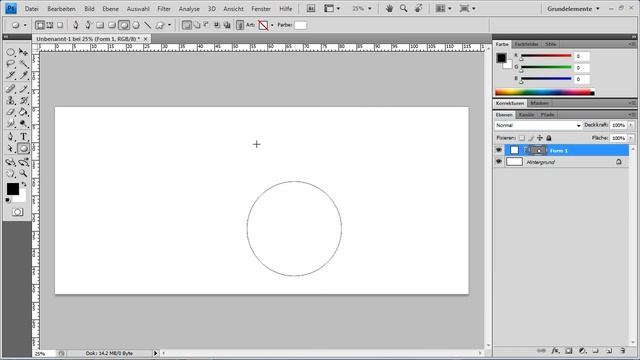
Task: Open the Normal blend mode dropdown
Action: point(538,125)
